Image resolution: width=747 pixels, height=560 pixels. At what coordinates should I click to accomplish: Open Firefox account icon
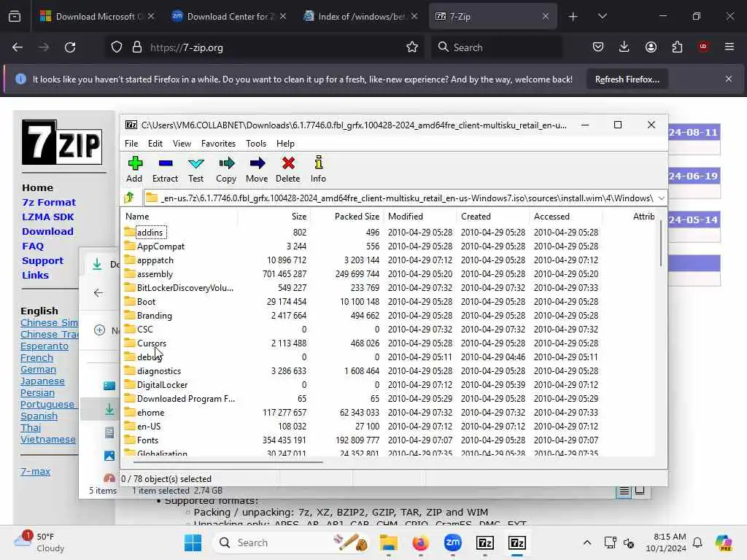pos(651,47)
